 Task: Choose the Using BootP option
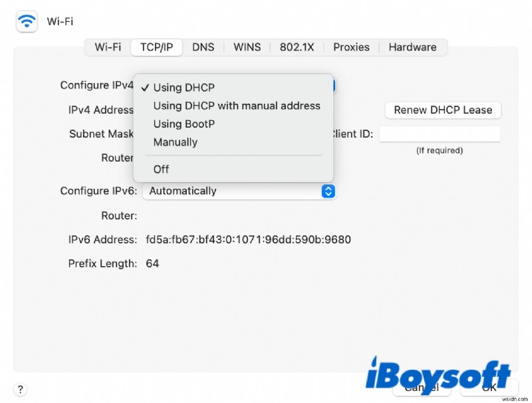[x=233, y=124]
